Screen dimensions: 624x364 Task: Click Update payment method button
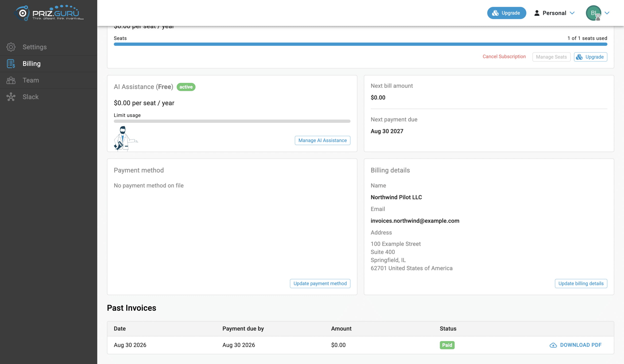tap(320, 284)
